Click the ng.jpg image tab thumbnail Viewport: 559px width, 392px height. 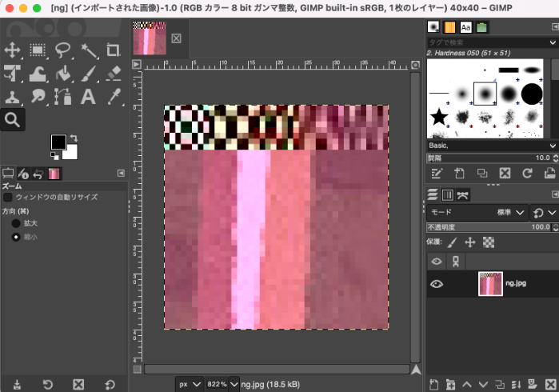(150, 38)
